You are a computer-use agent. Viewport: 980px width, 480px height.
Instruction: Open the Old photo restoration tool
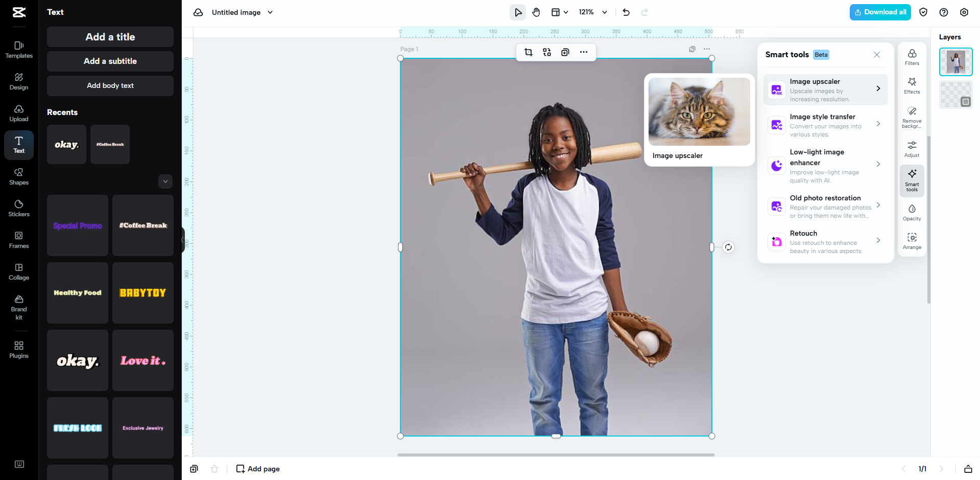click(x=824, y=206)
